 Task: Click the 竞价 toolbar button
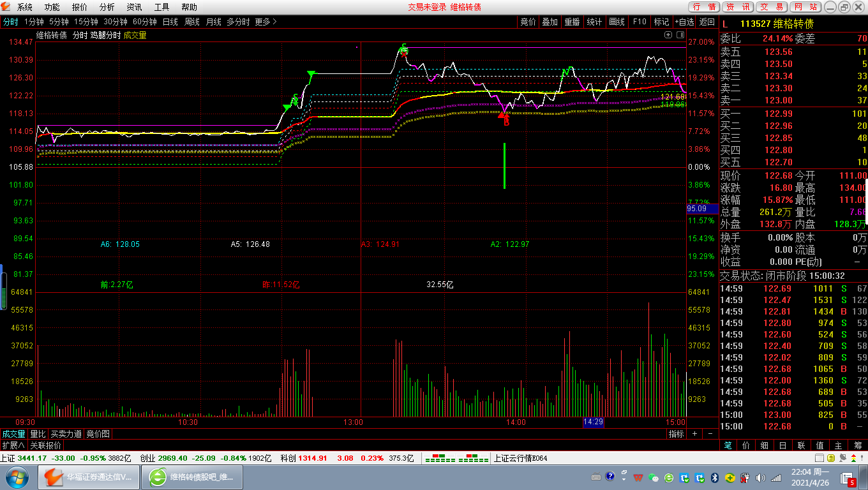coord(528,22)
